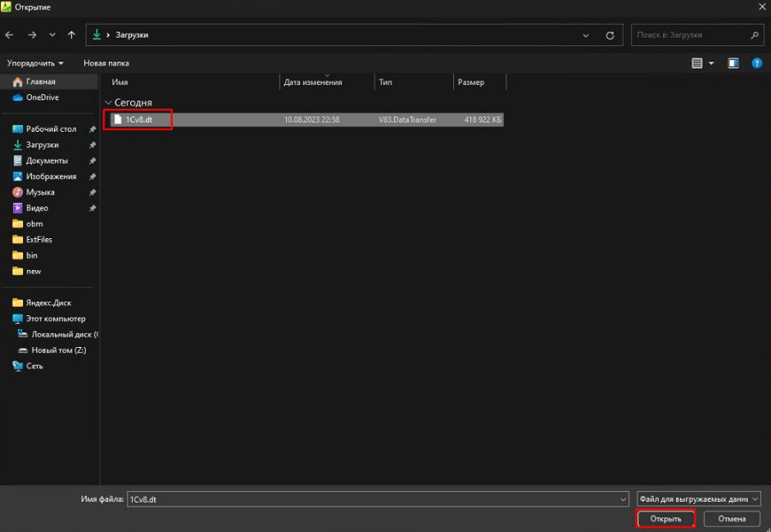Go back with the left arrow
The height and width of the screenshot is (532, 771).
pyautogui.click(x=9, y=35)
